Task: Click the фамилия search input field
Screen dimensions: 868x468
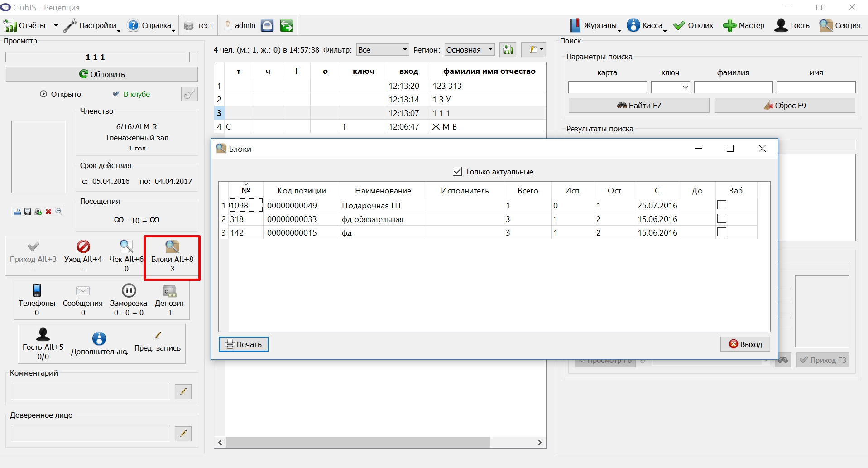Action: pos(734,87)
